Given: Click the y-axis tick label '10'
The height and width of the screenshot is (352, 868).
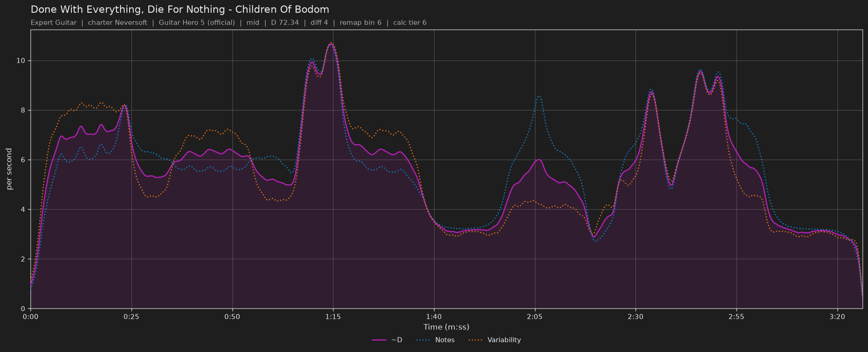Looking at the screenshot, I should tap(21, 61).
